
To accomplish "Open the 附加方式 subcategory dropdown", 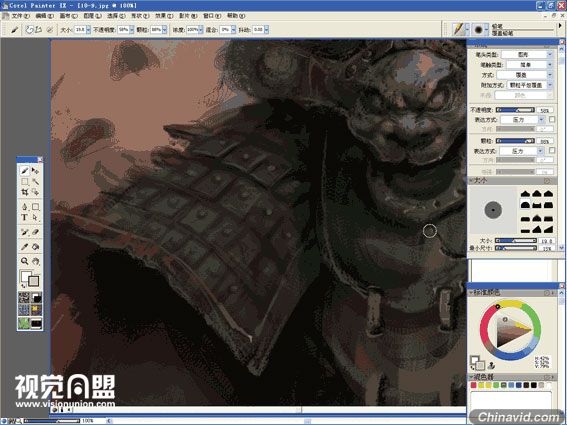I will click(530, 85).
